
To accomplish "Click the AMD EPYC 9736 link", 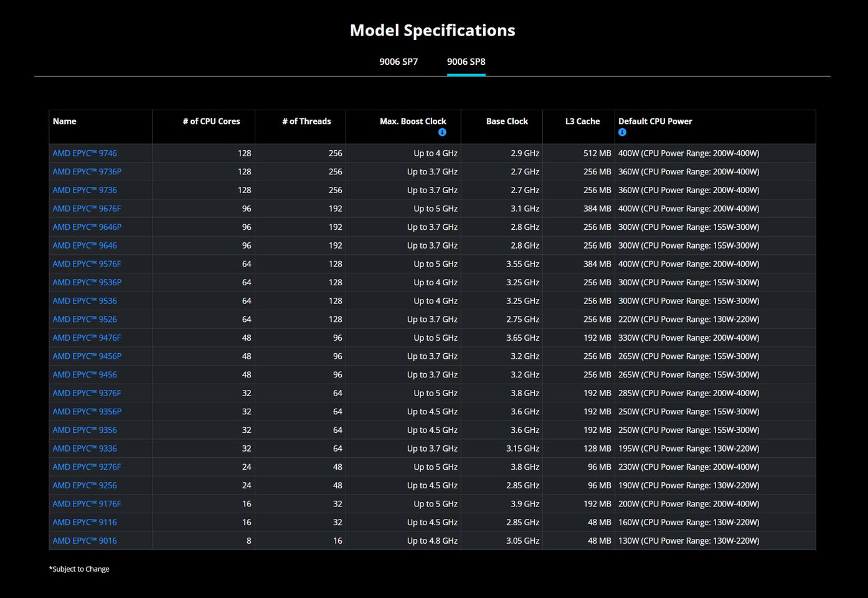I will 85,190.
